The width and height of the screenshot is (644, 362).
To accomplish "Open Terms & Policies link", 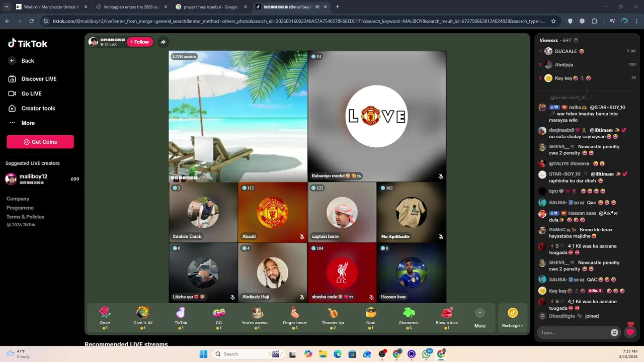I will (x=25, y=217).
